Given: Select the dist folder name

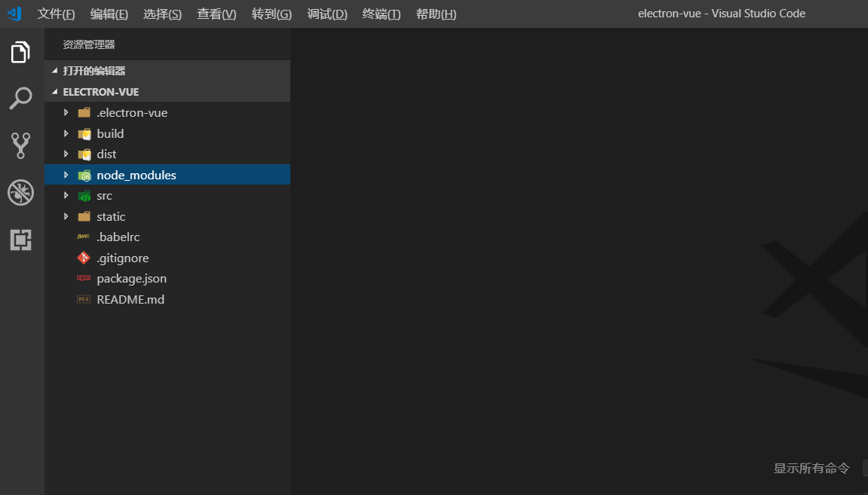Looking at the screenshot, I should pyautogui.click(x=106, y=154).
